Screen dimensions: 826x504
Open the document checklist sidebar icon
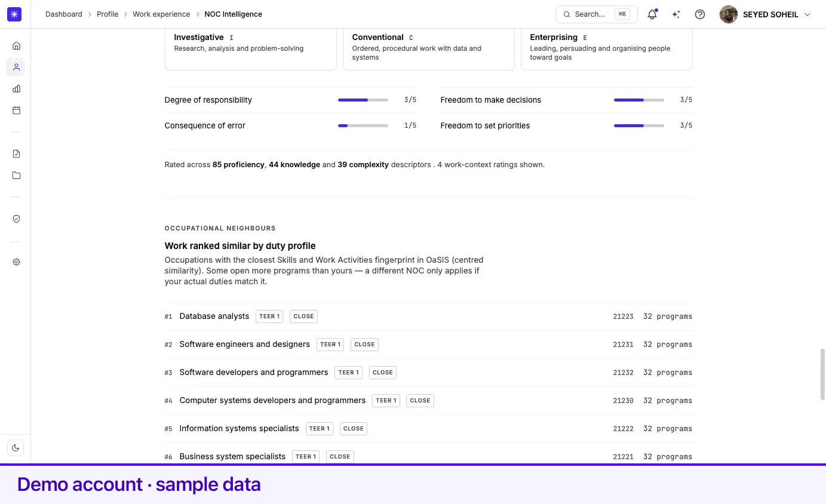pyautogui.click(x=16, y=154)
